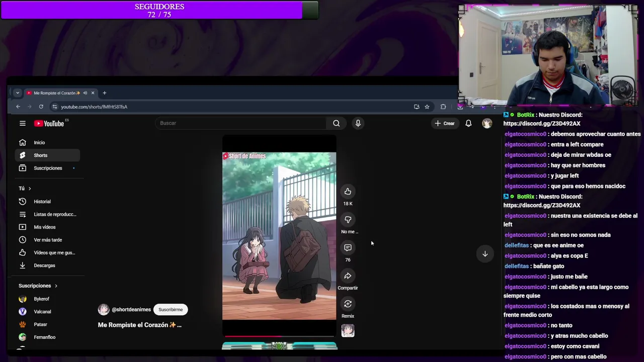
Task: Open the @shortdeanimes channel avatar
Action: 104,310
